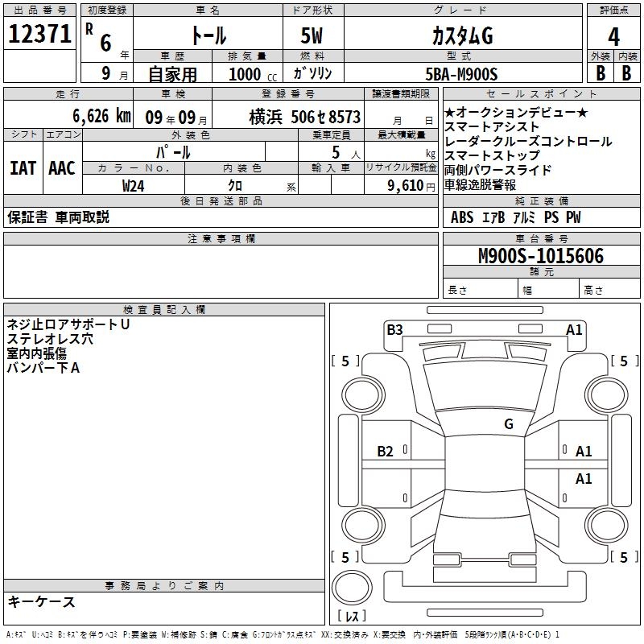This screenshot has height=644, width=644.
Task: Click the 検査員記入欄 header
Action: (x=164, y=309)
